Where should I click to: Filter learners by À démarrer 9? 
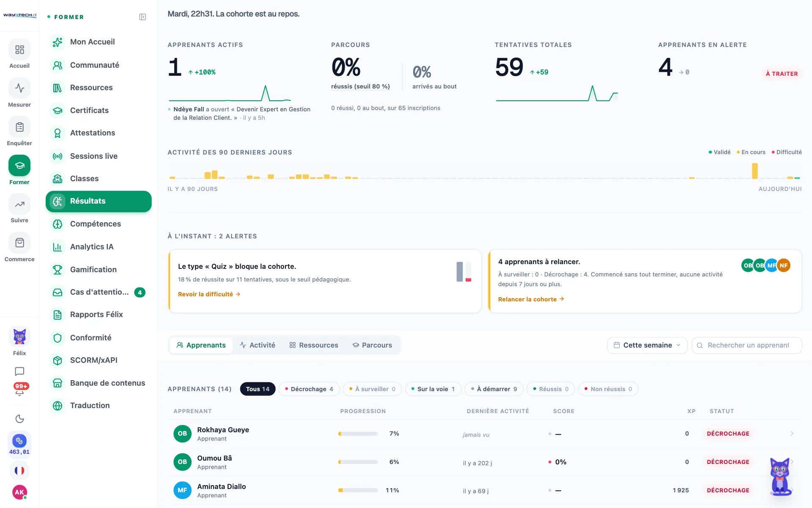[494, 389]
